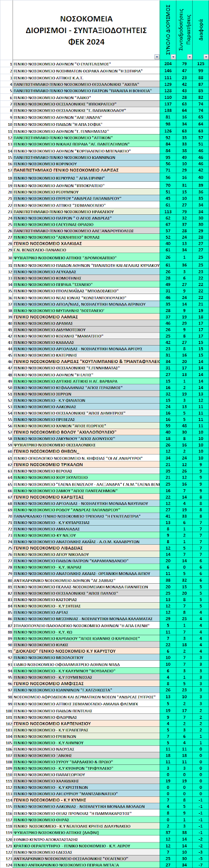Select value 204 in Ευαγγελισμός row
The width and height of the screenshot is (209, 868).
pos(168,63)
